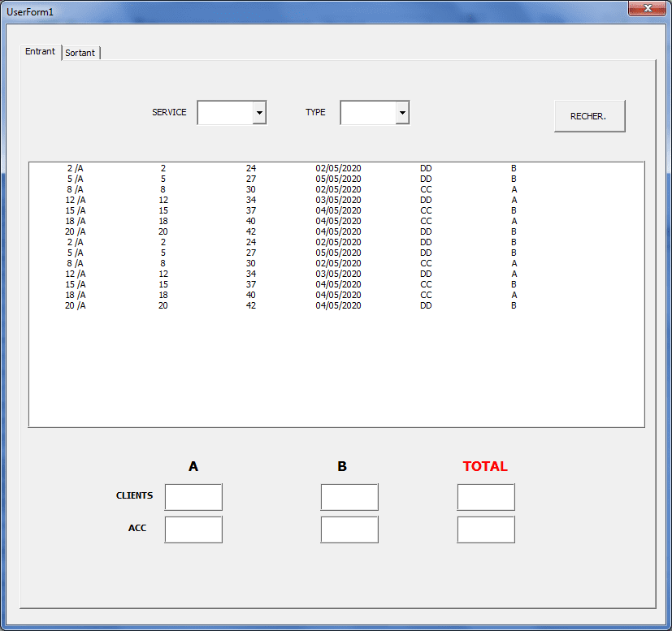672x631 pixels.
Task: Focus the CLIENTS field under TOTAL
Action: coord(486,497)
